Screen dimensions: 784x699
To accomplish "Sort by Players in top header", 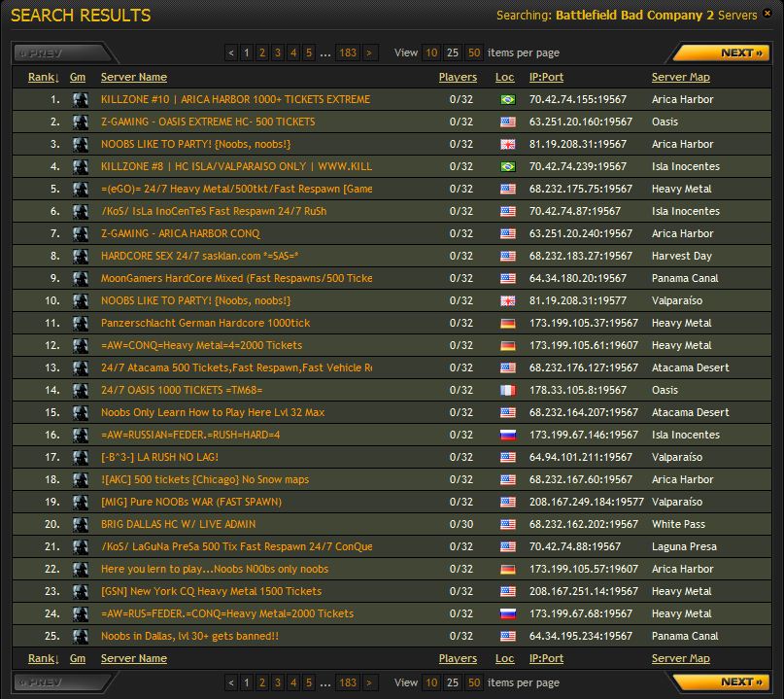I will tap(458, 77).
